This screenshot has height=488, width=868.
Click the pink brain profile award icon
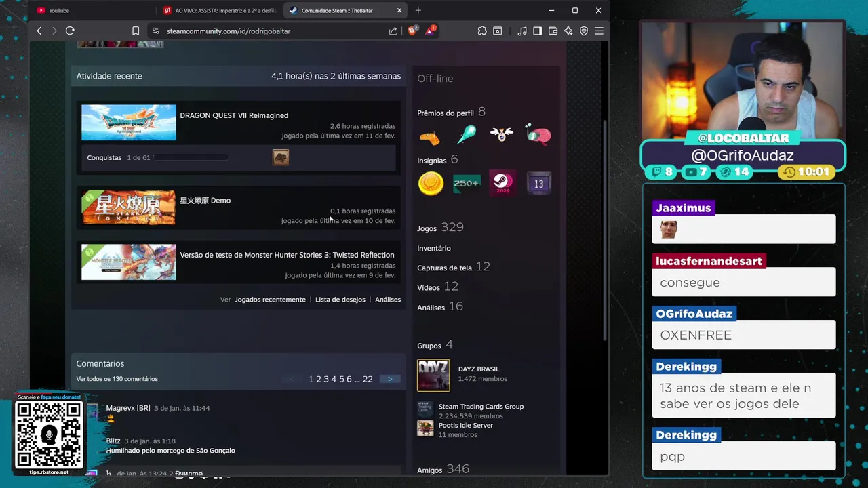tap(538, 134)
